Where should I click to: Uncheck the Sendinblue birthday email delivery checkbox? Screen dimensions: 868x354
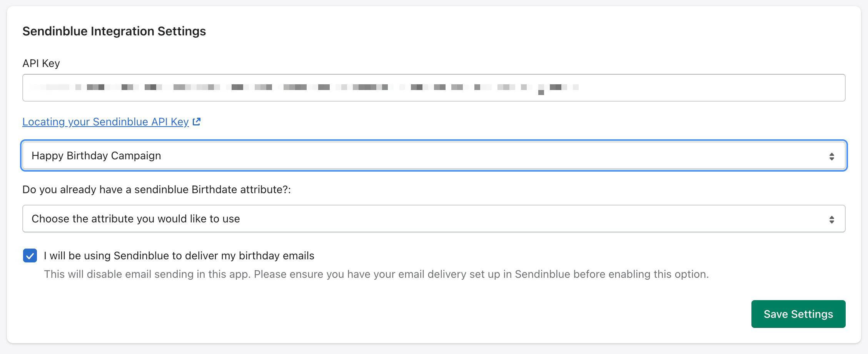pos(30,256)
